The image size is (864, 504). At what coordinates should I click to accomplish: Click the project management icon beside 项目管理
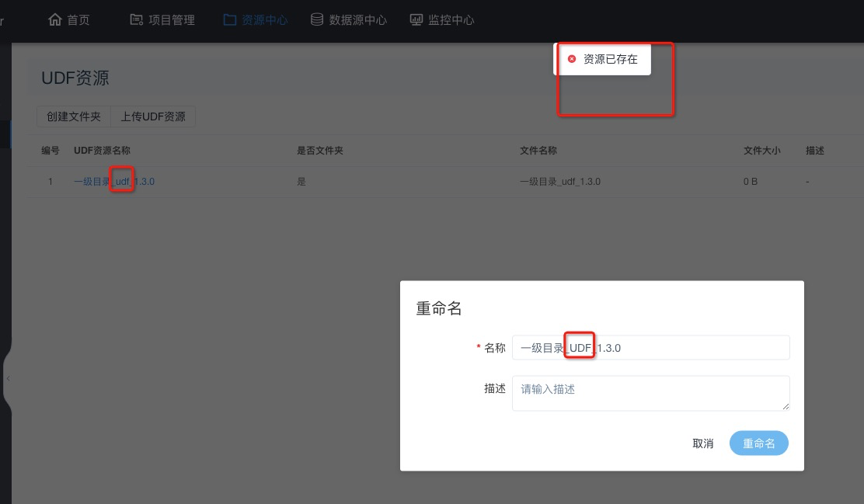[x=136, y=20]
